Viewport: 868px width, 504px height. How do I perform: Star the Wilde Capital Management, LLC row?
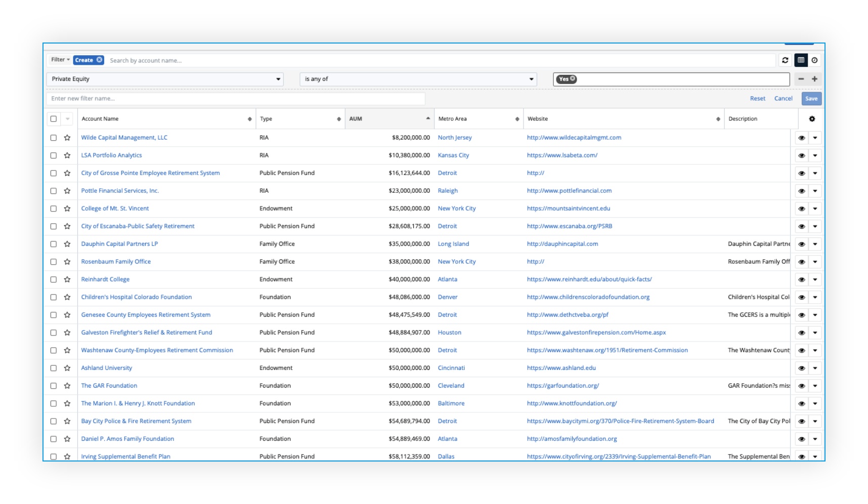67,138
